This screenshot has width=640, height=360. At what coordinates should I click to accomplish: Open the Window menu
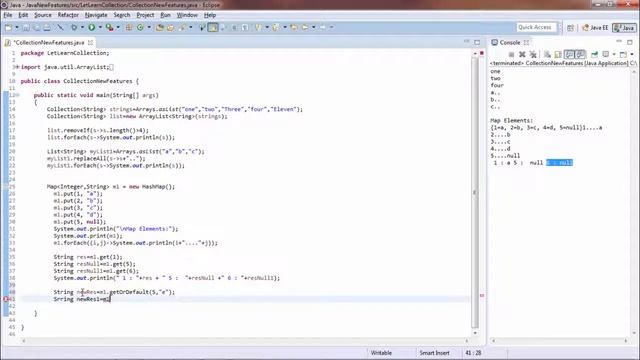(x=187, y=15)
